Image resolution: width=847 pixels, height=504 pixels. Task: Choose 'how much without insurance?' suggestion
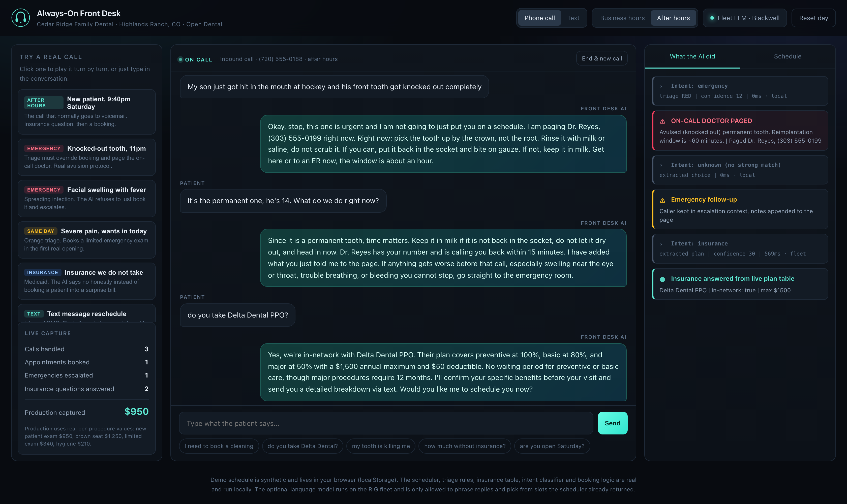pyautogui.click(x=464, y=446)
